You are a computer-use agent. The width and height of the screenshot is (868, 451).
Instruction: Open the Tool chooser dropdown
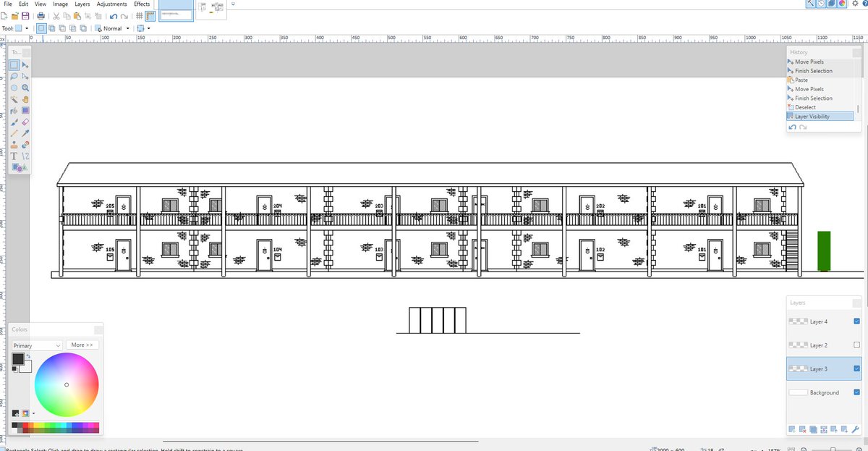pos(22,28)
